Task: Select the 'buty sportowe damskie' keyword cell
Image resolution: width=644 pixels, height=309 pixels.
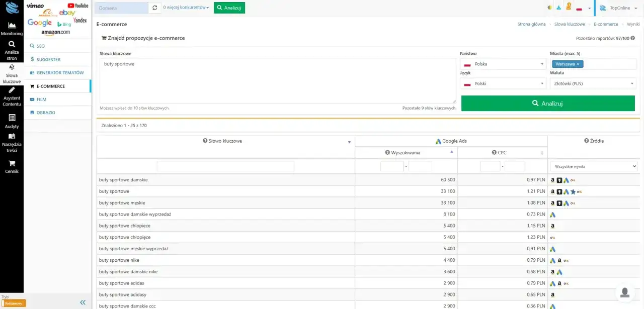Action: [x=226, y=180]
